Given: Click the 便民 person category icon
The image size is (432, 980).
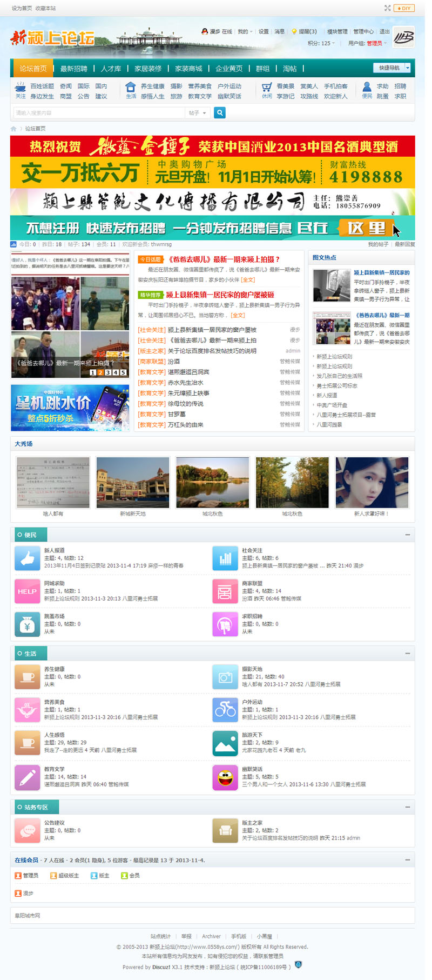Looking at the screenshot, I should pyautogui.click(x=367, y=88).
